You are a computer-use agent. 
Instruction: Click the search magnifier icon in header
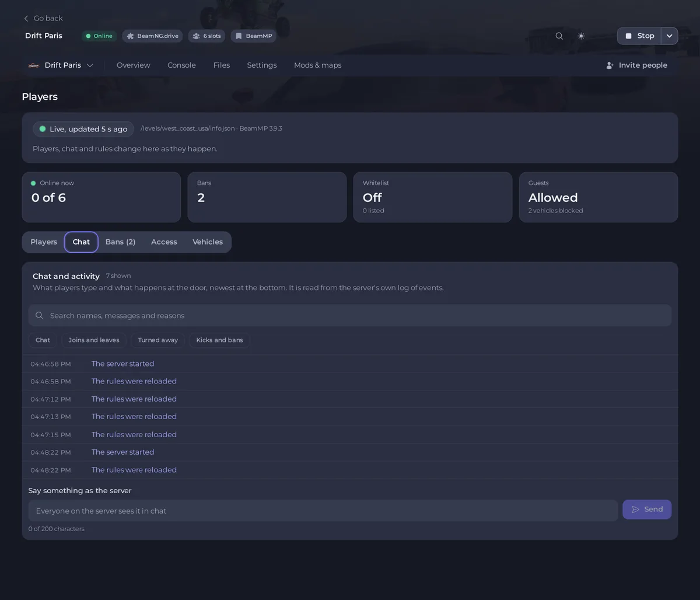coord(559,36)
